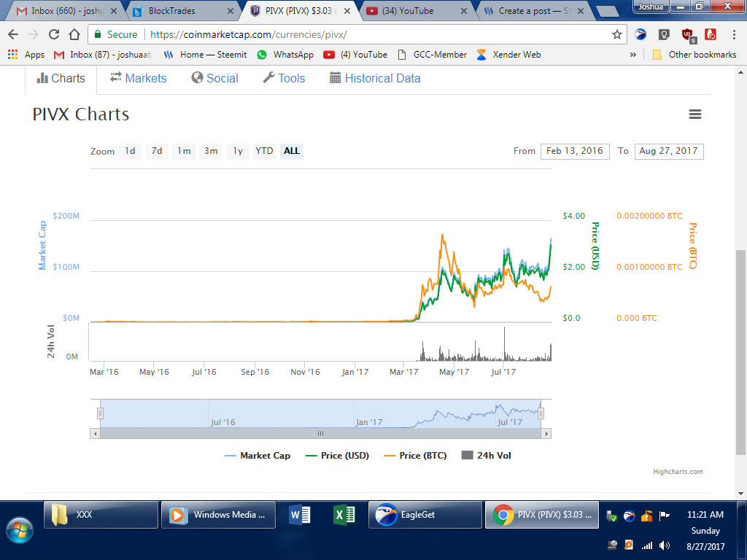Open the WhatsApp bookmark
This screenshot has height=560, width=747.
click(285, 55)
